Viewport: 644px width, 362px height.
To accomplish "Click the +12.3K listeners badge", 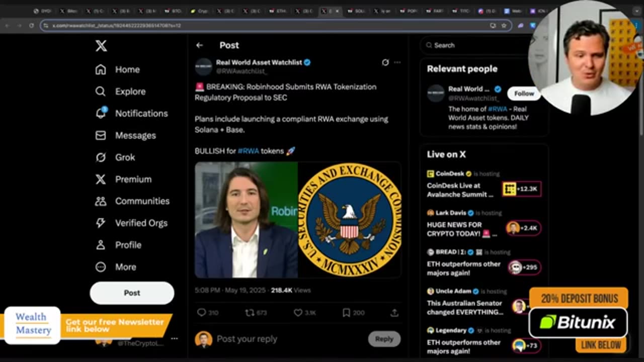I will (522, 189).
